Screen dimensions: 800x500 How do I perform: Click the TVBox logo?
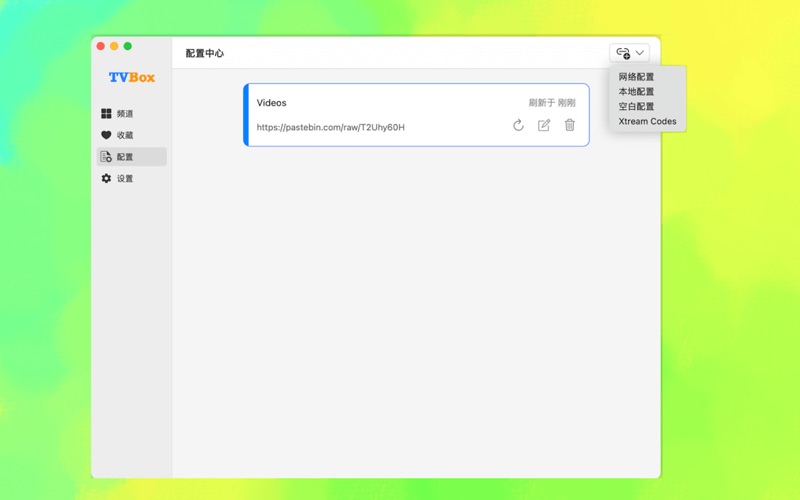[x=132, y=78]
